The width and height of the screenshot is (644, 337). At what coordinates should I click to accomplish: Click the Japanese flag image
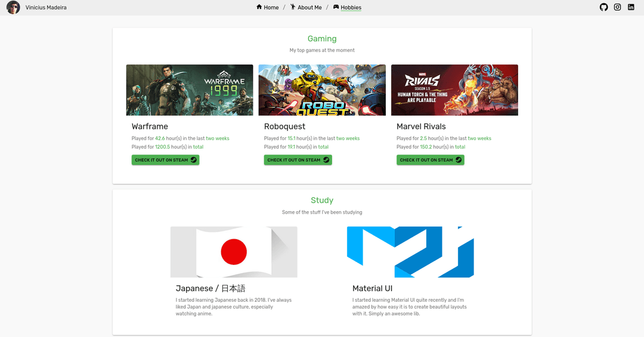point(234,252)
